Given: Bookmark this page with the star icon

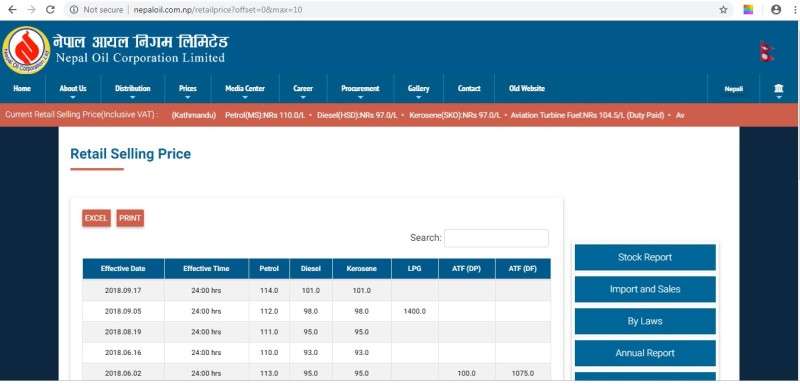Looking at the screenshot, I should 723,10.
